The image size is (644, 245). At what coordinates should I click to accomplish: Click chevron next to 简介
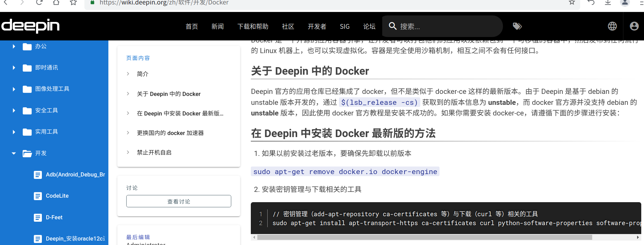pyautogui.click(x=128, y=74)
